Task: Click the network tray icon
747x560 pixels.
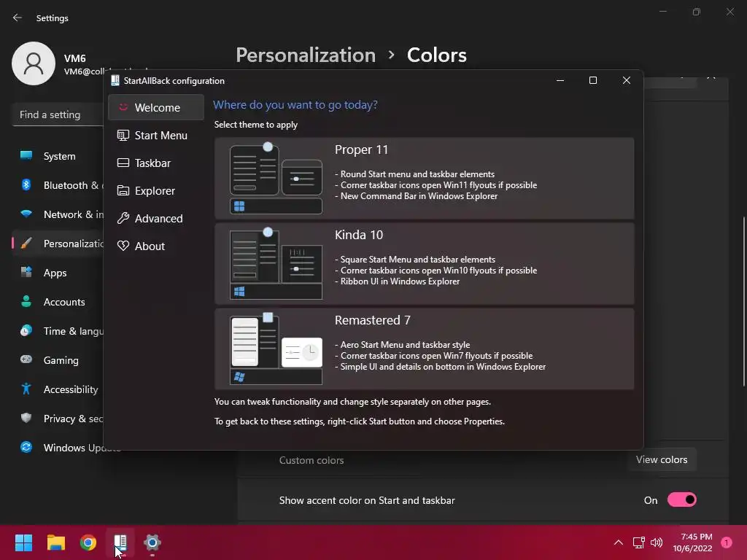Action: click(x=638, y=542)
